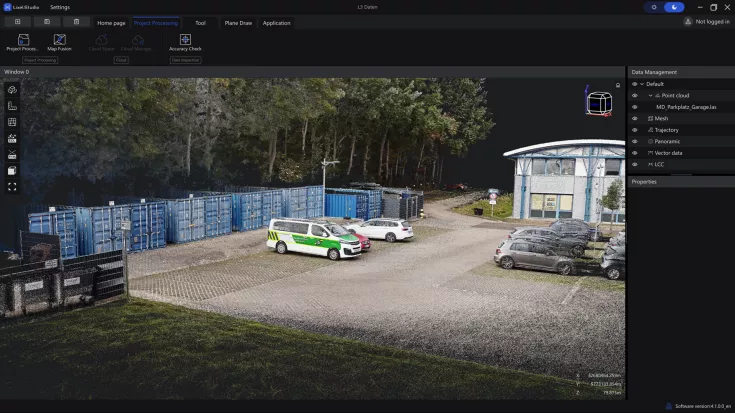Select the Vector data tree row
735x413 pixels.
(x=681, y=153)
